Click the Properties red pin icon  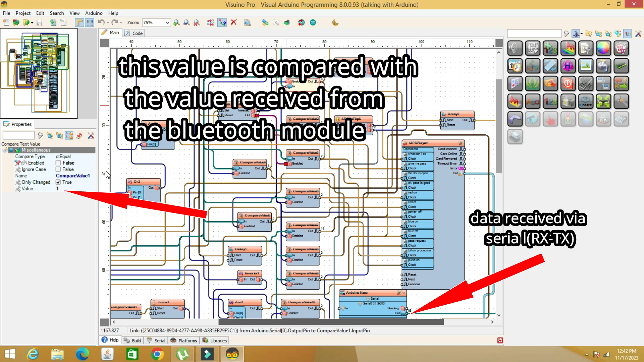click(79, 135)
